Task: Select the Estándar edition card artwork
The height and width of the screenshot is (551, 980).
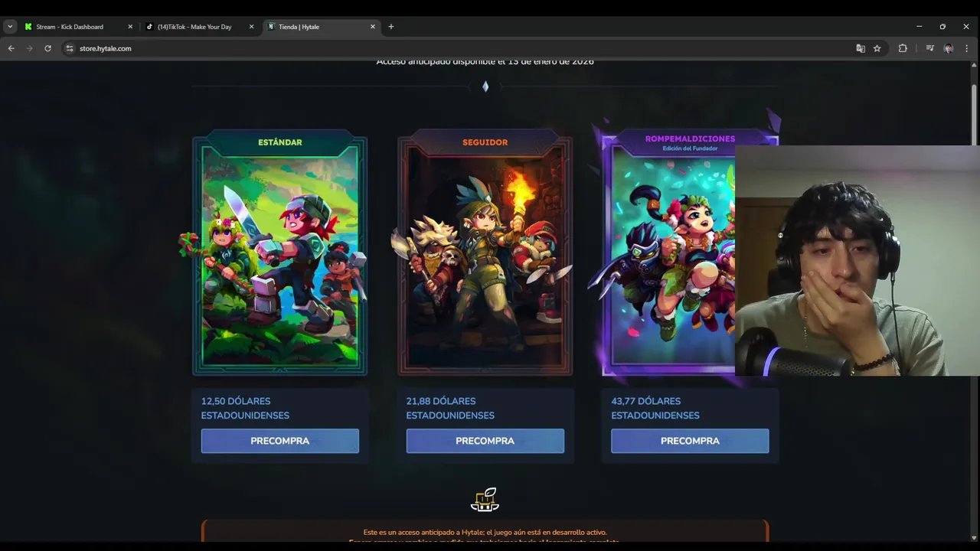Action: tap(280, 256)
